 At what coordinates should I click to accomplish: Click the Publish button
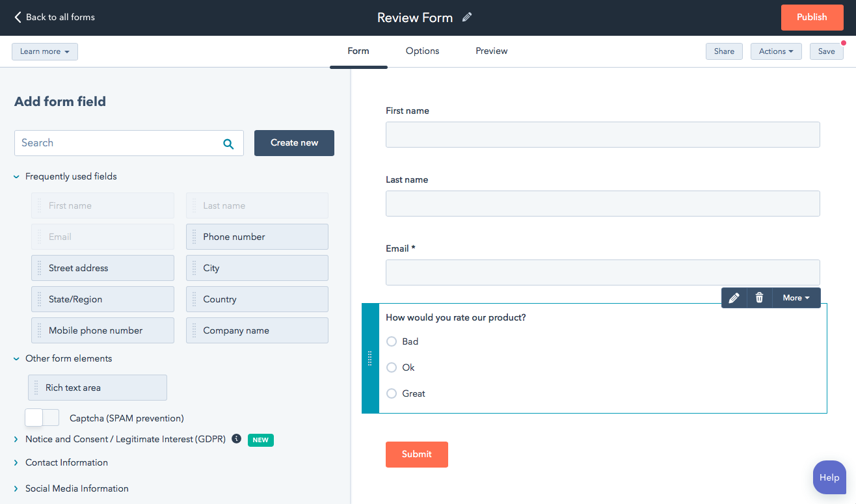click(x=812, y=18)
